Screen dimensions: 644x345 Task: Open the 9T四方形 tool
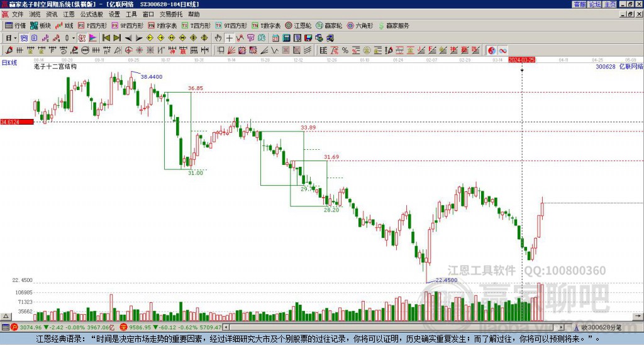tap(231, 25)
